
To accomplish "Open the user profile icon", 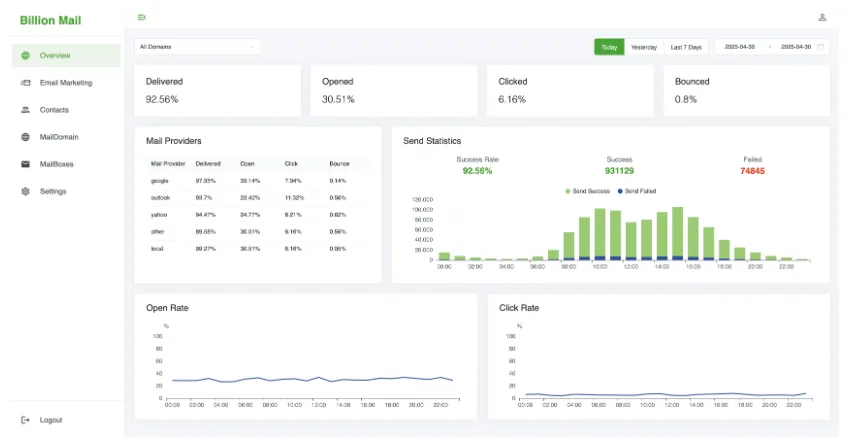I will tap(822, 17).
